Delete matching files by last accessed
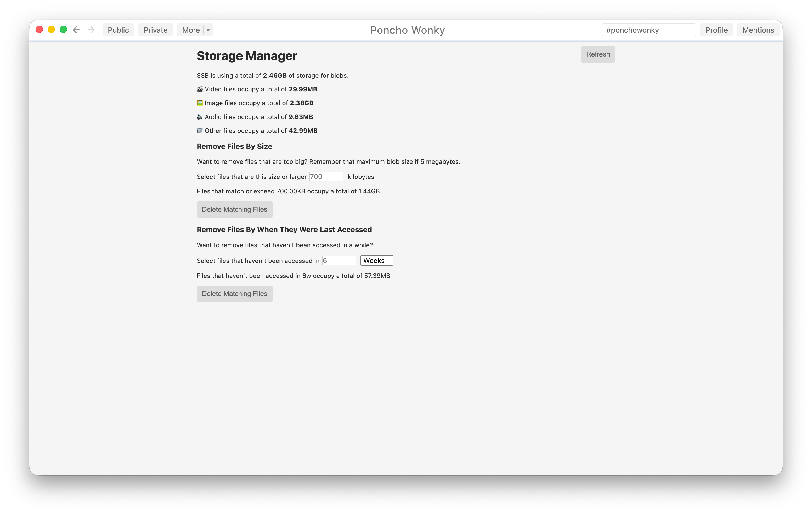Viewport: 812px width, 514px height. pos(234,294)
